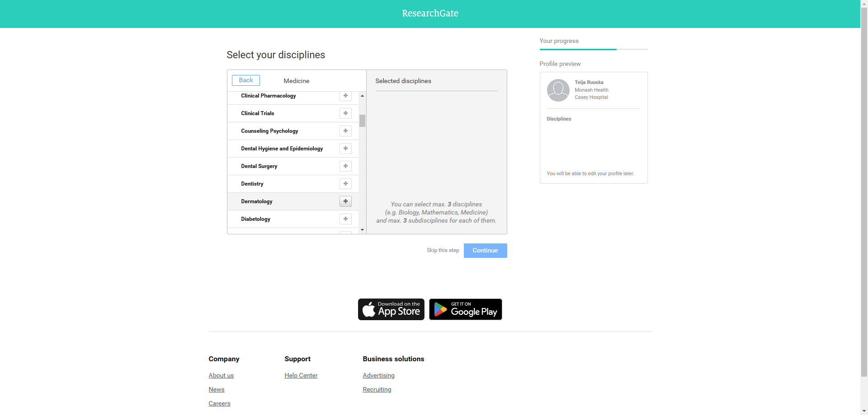Click the Medicine category heading
The image size is (868, 415).
coord(297,81)
